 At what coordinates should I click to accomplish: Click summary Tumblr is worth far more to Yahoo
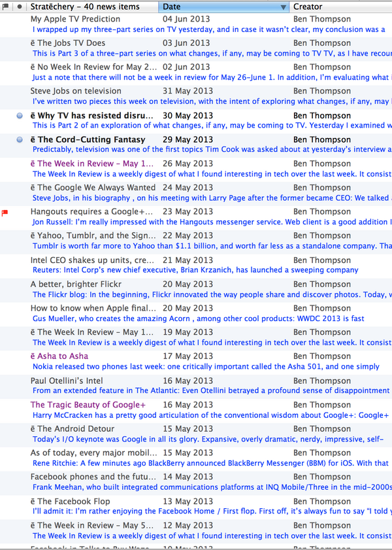point(212,246)
